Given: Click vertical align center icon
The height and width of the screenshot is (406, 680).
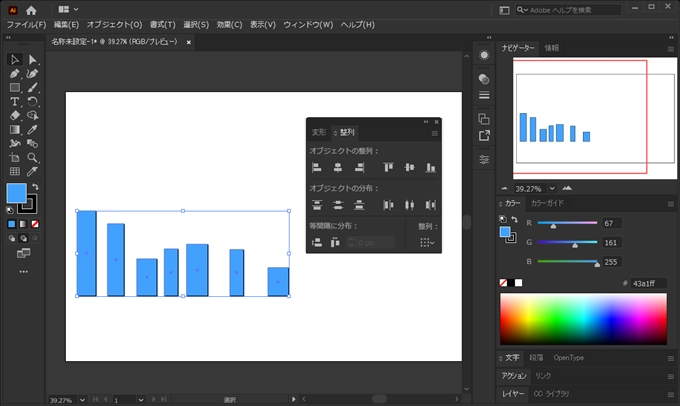Looking at the screenshot, I should tap(409, 167).
